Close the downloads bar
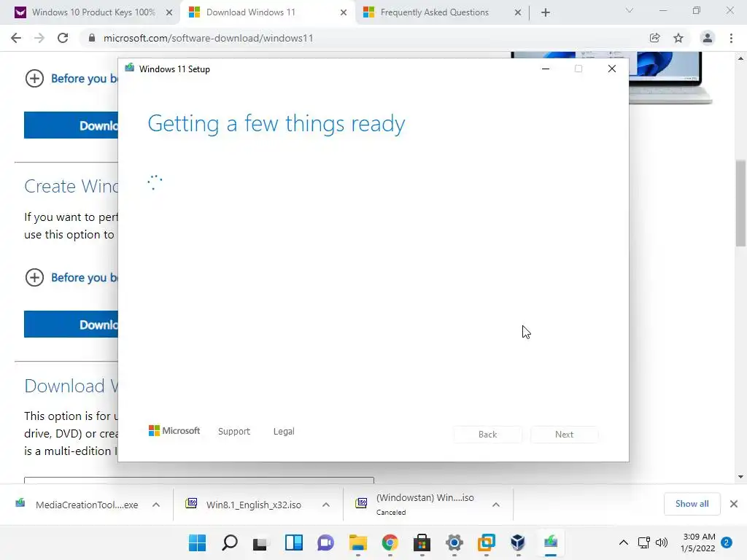 tap(734, 504)
